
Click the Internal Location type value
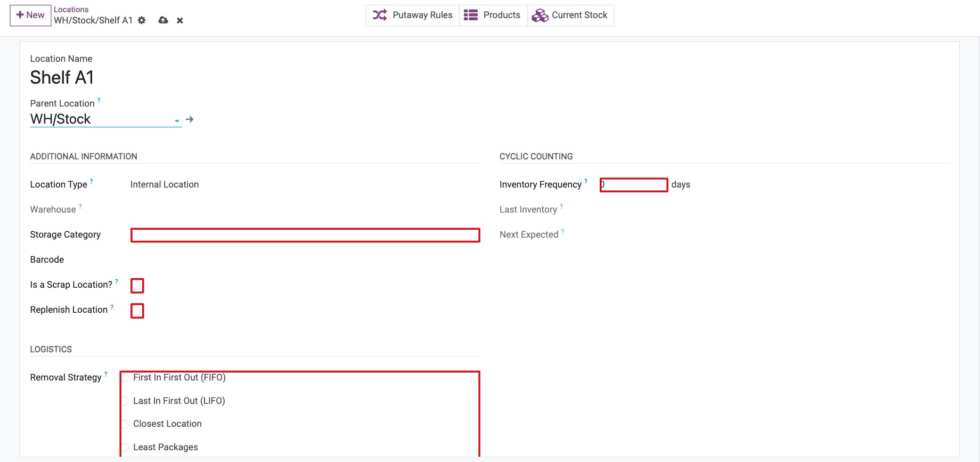pos(165,184)
